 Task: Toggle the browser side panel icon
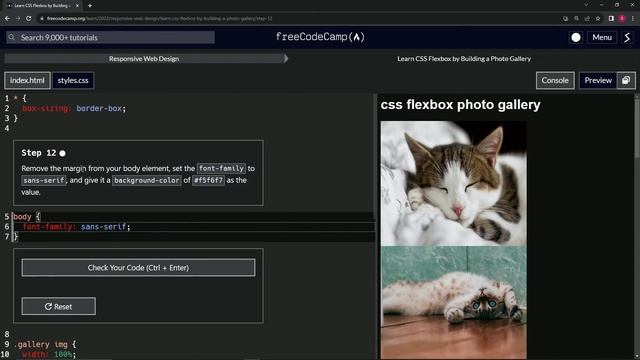[x=611, y=18]
